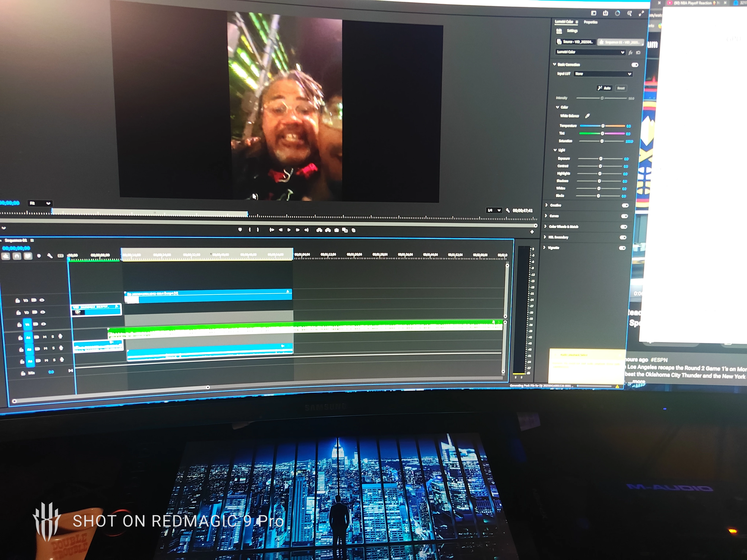Click the Auto color correction button
This screenshot has height=560, width=747.
[604, 88]
